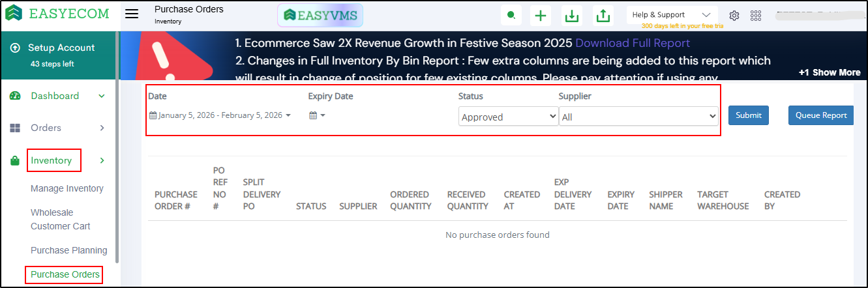Click the download icon in top bar
This screenshot has width=868, height=288.
[572, 16]
